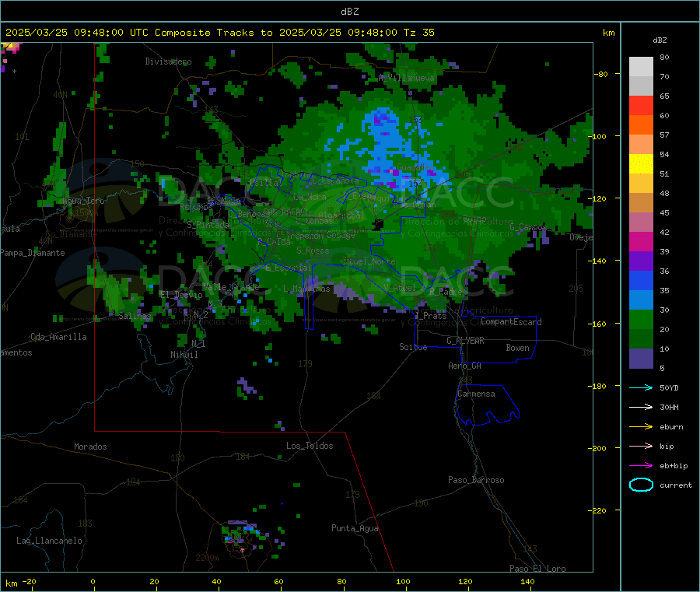Click the cyan 50YD track arrow in legend
This screenshot has width=700, height=592.
click(x=641, y=387)
